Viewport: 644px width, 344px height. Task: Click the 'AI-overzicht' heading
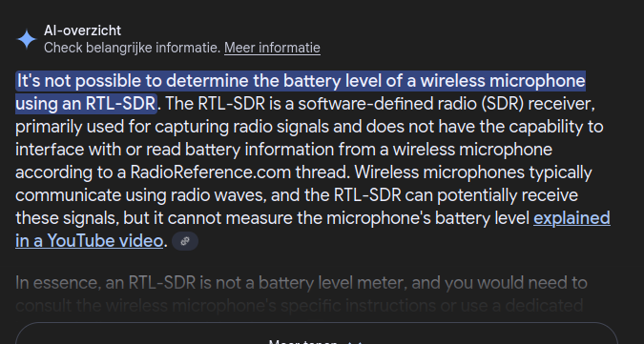coord(83,30)
